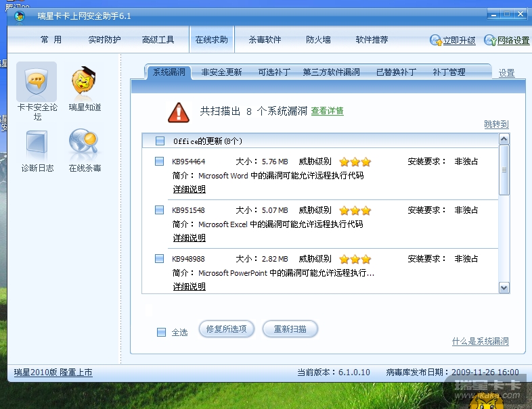Image resolution: width=532 pixels, height=409 pixels.
Task: Click the scrollbar up arrow in the update list
Action: click(x=504, y=139)
